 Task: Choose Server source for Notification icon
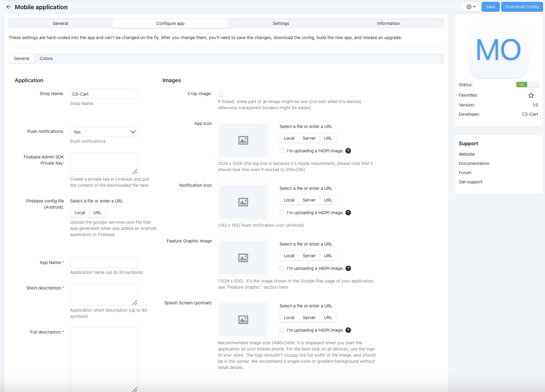click(309, 200)
